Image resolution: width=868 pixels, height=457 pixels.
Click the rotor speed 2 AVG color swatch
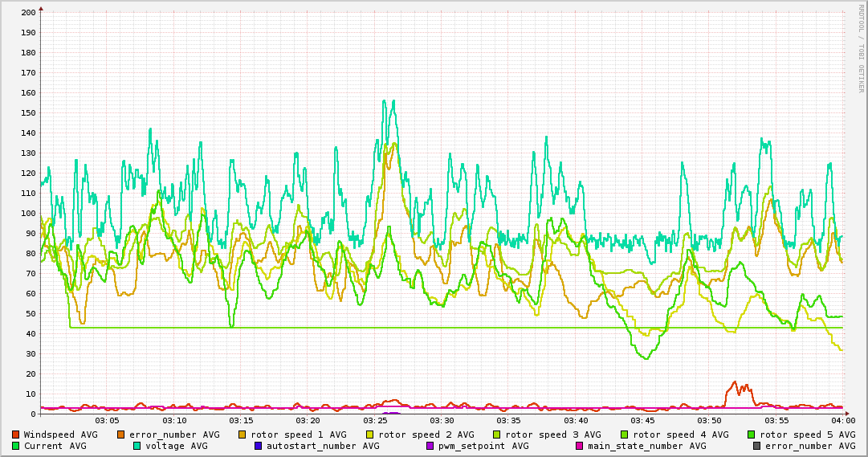370,435
